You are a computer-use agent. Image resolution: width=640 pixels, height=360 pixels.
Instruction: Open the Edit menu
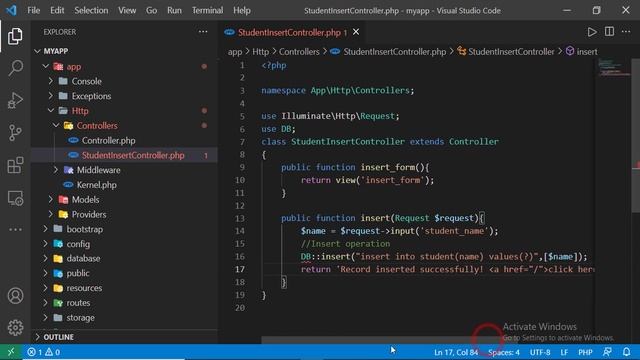coord(57,10)
